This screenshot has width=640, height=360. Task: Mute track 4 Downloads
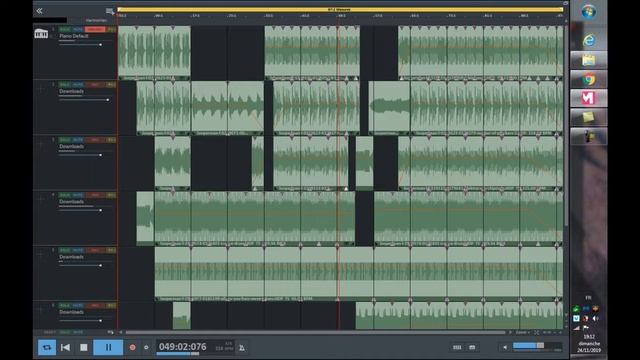coord(78,195)
